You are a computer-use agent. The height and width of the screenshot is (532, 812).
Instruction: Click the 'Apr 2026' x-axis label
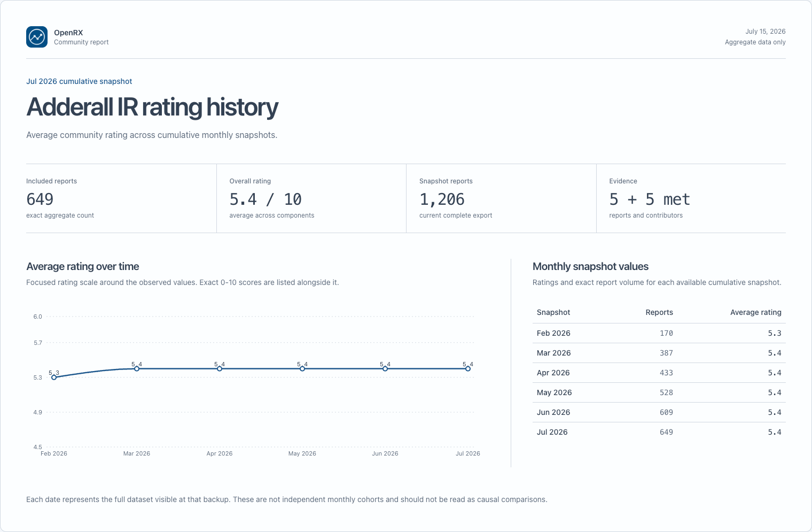click(x=220, y=453)
